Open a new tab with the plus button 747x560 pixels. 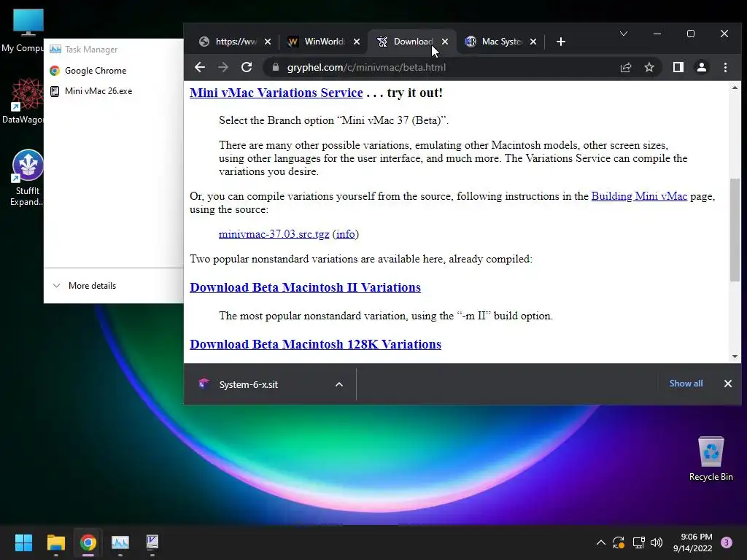click(x=561, y=42)
